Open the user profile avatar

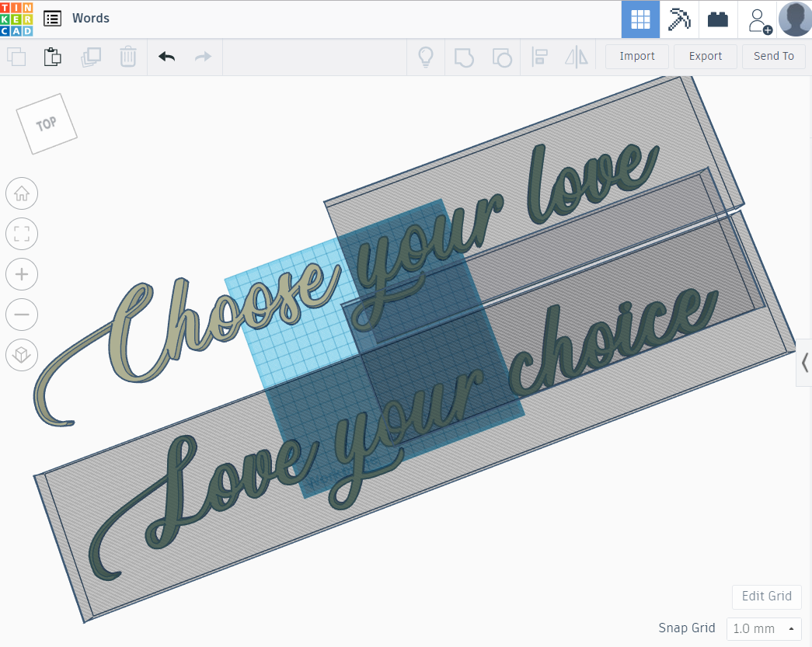pos(795,19)
